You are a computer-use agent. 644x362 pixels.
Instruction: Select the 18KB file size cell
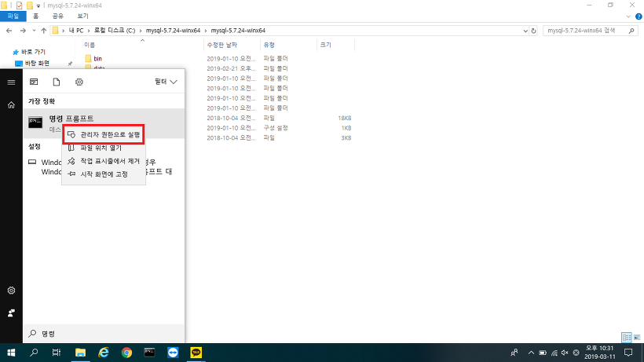[345, 119]
